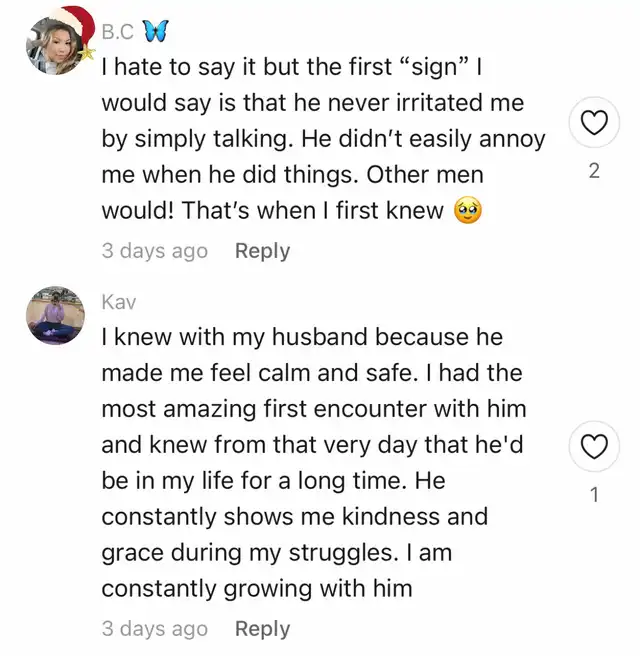The width and height of the screenshot is (640, 656).
Task: Click the phrase 'Other men' in B.C's comment
Action: coord(425,174)
